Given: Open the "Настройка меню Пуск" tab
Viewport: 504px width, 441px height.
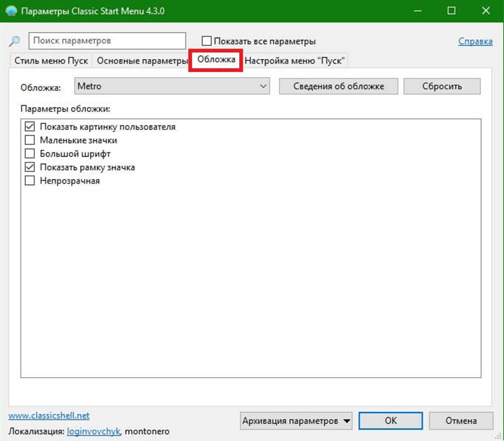Looking at the screenshot, I should (295, 61).
